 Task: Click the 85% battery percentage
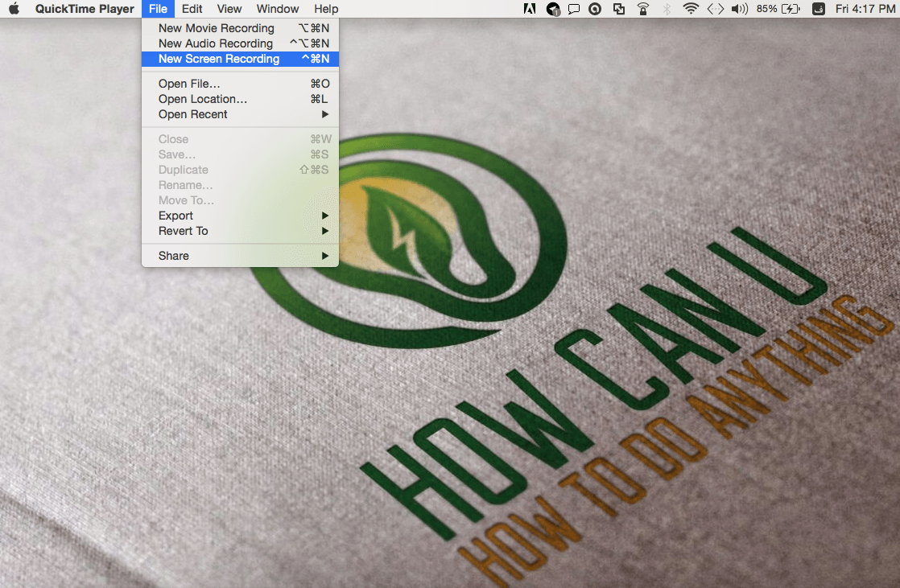766,9
